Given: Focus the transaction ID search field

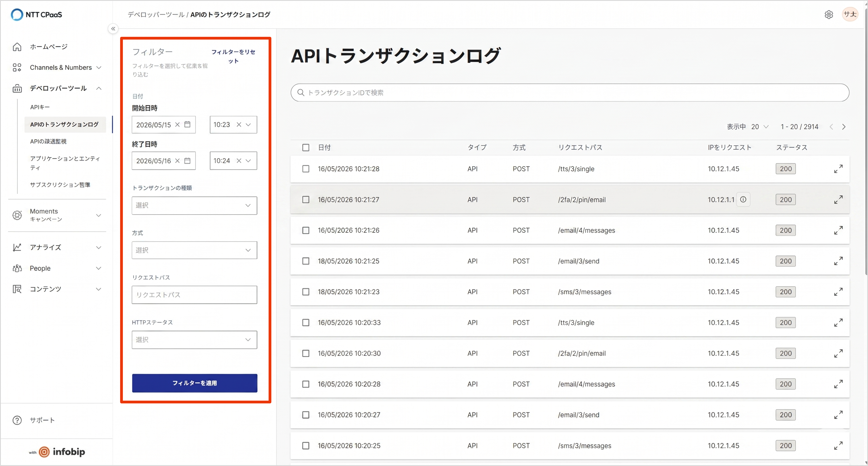Looking at the screenshot, I should (x=569, y=93).
